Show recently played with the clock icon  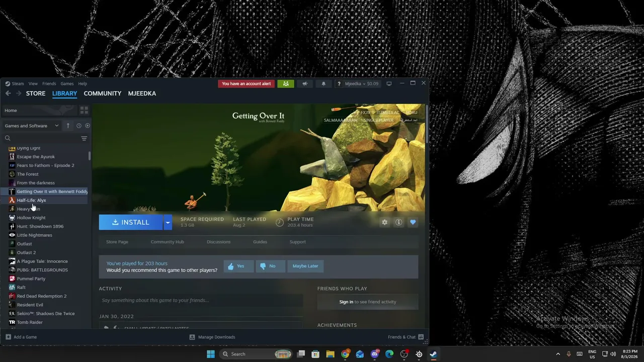(79, 126)
